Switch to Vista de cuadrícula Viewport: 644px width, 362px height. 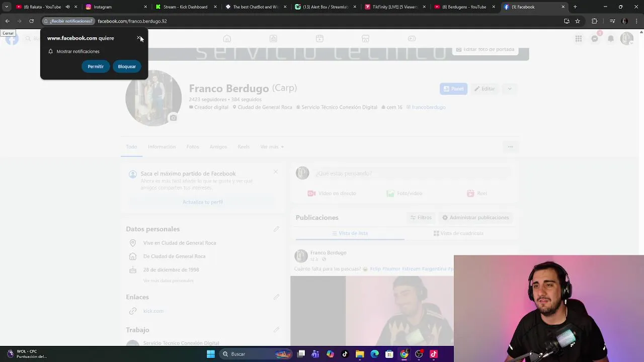coord(458,233)
